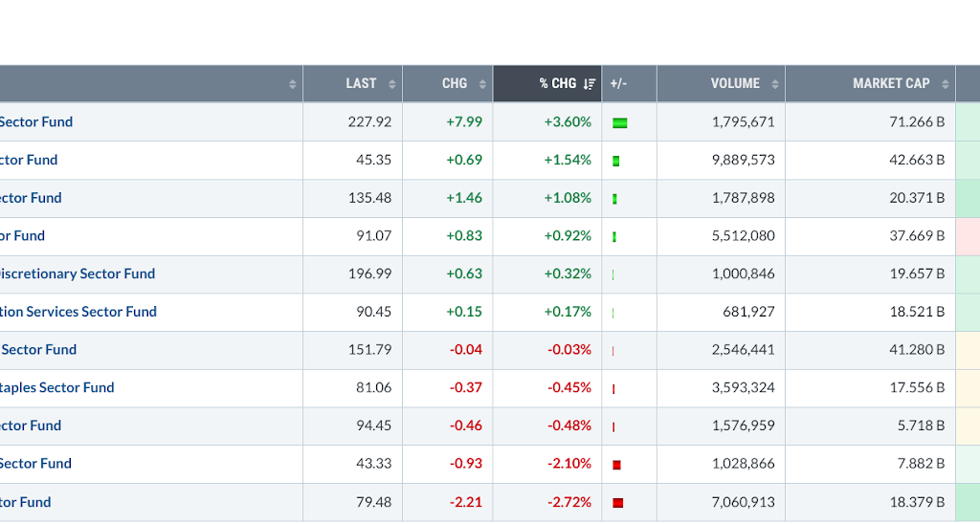Toggle % CHG descending sort icon

click(590, 84)
